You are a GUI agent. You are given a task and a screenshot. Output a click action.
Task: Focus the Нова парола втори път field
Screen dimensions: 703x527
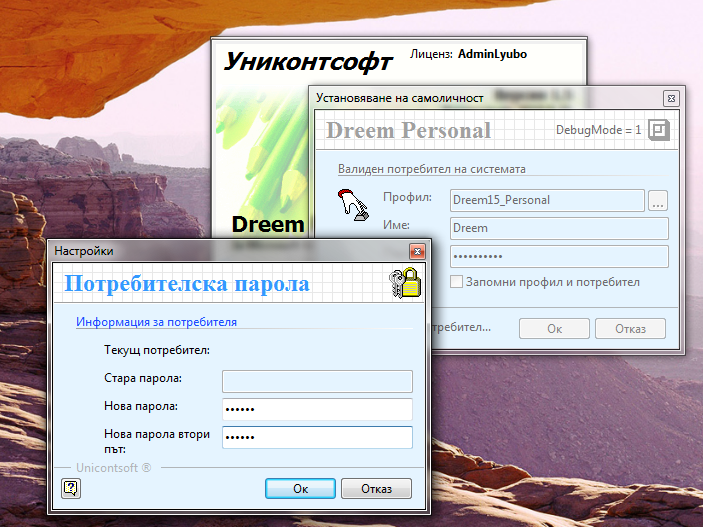coord(317,437)
